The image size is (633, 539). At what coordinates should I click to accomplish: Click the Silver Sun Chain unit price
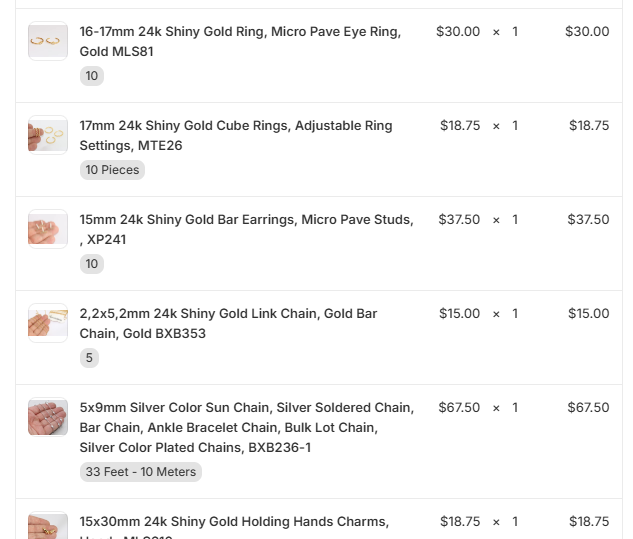pyautogui.click(x=459, y=407)
